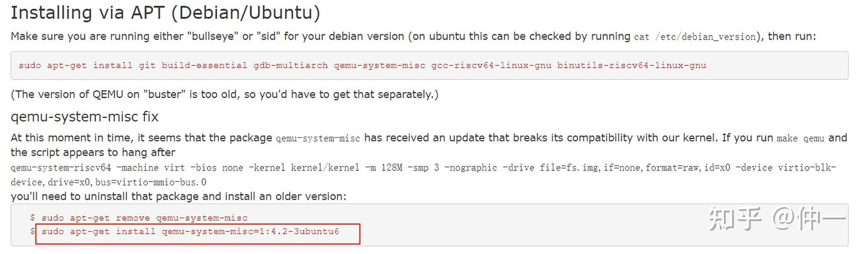This screenshot has width=868, height=254.
Task: Click "gdb-multiarch" in the install command
Action: (x=291, y=65)
